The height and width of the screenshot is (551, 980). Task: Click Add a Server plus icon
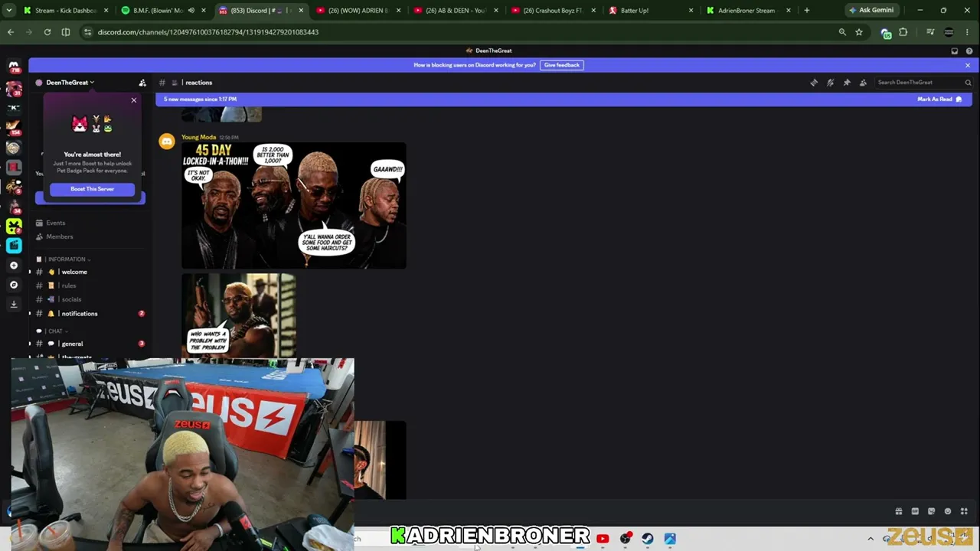(14, 266)
